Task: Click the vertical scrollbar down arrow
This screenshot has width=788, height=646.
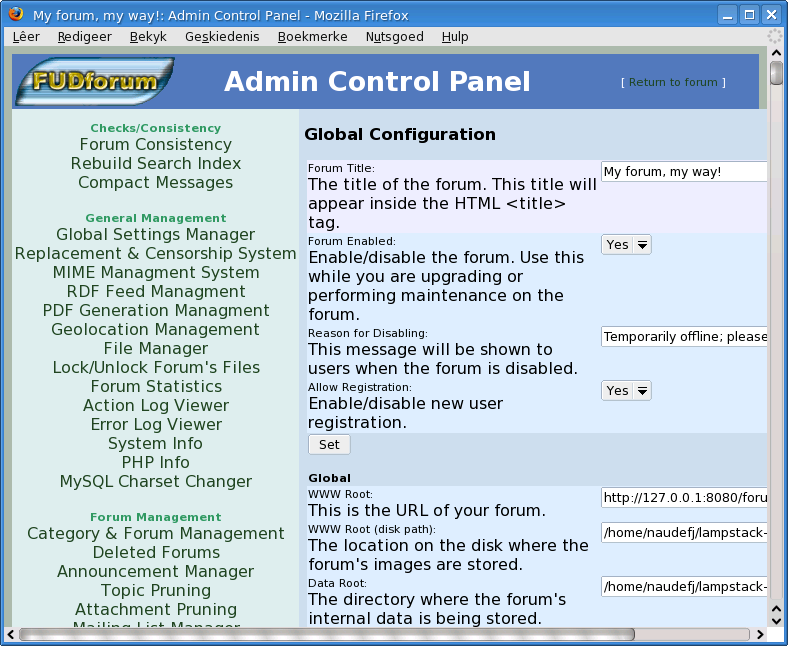Action: [776, 618]
